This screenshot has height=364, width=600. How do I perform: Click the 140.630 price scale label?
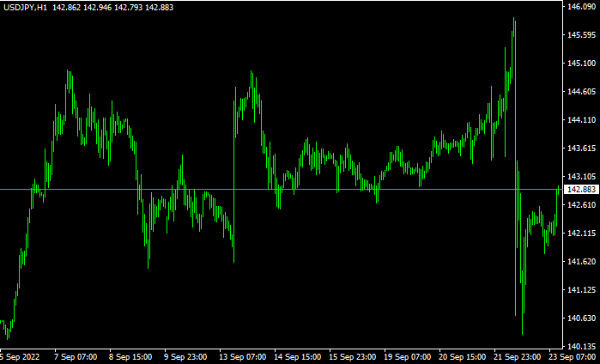tap(582, 318)
